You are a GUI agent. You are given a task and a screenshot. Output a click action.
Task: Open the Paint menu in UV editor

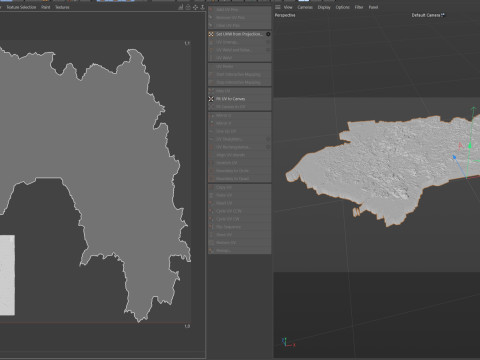pos(46,7)
